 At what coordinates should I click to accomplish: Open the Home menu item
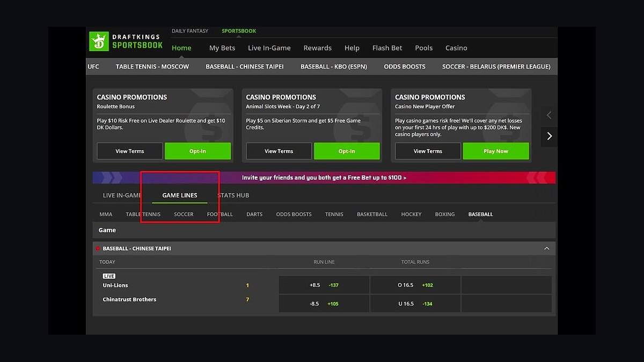181,48
